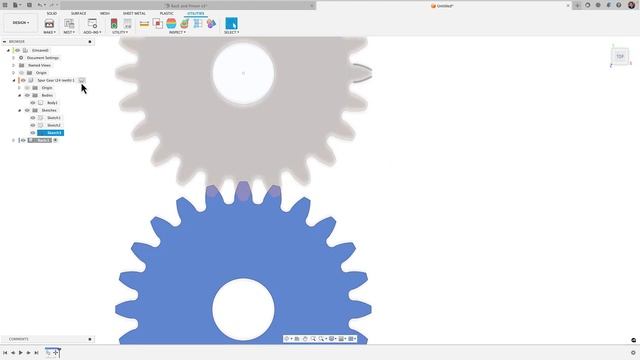Select Body1 in the browser
Image resolution: width=640 pixels, height=360 pixels.
tap(52, 103)
